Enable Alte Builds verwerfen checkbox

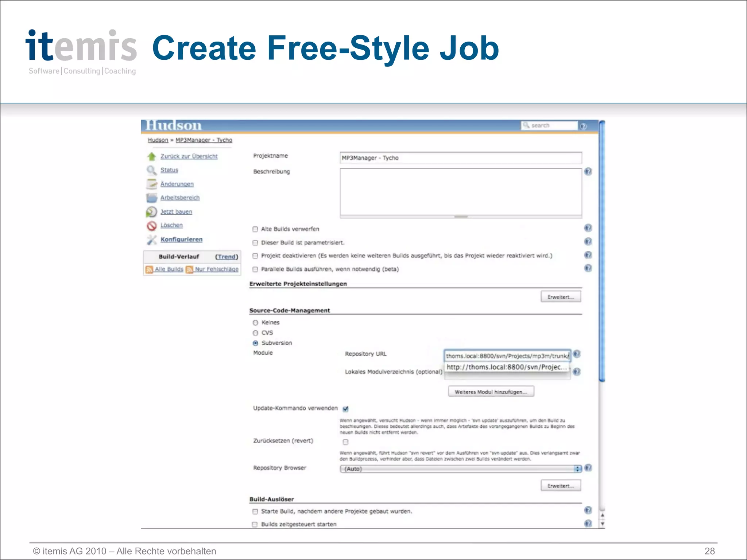coord(255,229)
